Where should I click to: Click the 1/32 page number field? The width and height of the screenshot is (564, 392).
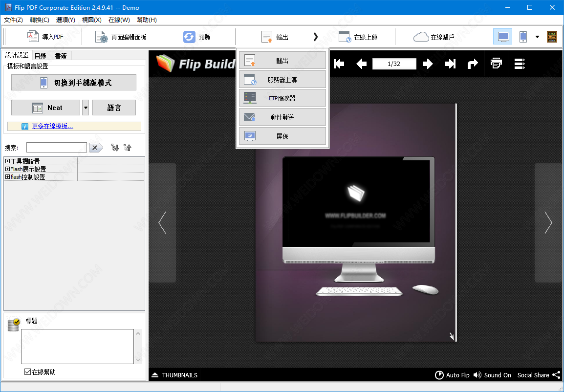point(394,64)
